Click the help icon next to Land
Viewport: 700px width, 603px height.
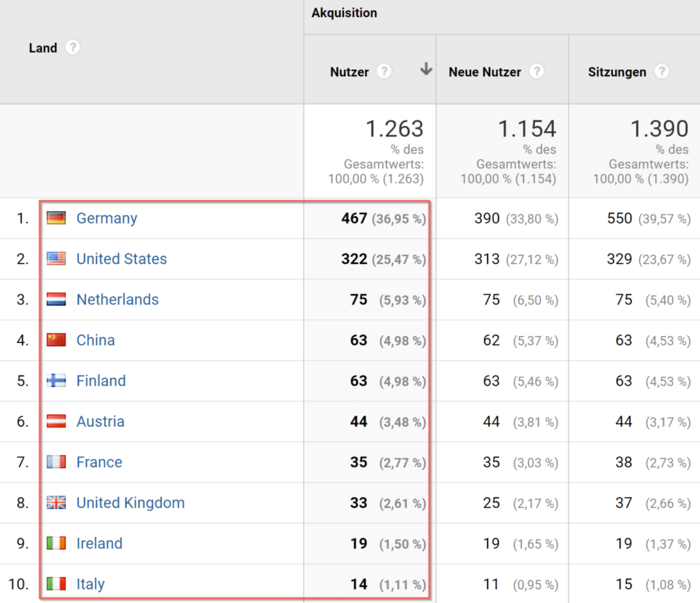[72, 48]
